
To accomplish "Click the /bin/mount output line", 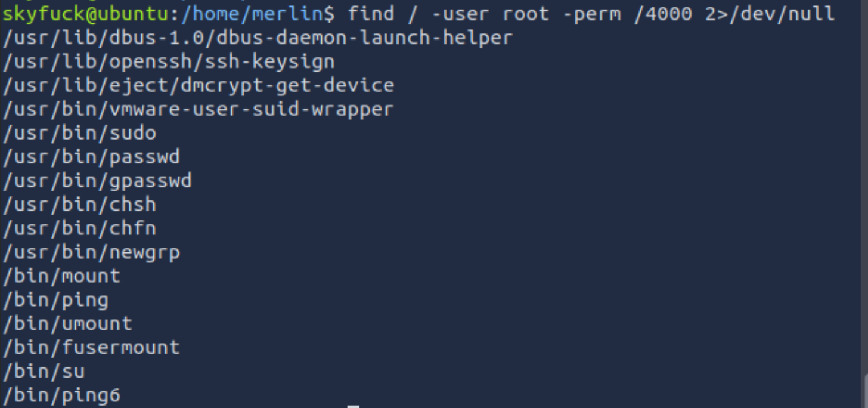I will point(61,276).
